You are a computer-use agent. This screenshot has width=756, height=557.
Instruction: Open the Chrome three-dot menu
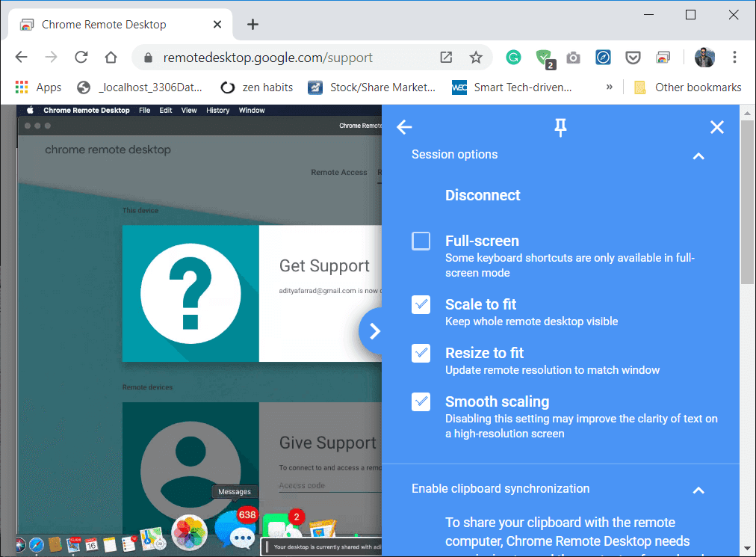[x=734, y=58]
